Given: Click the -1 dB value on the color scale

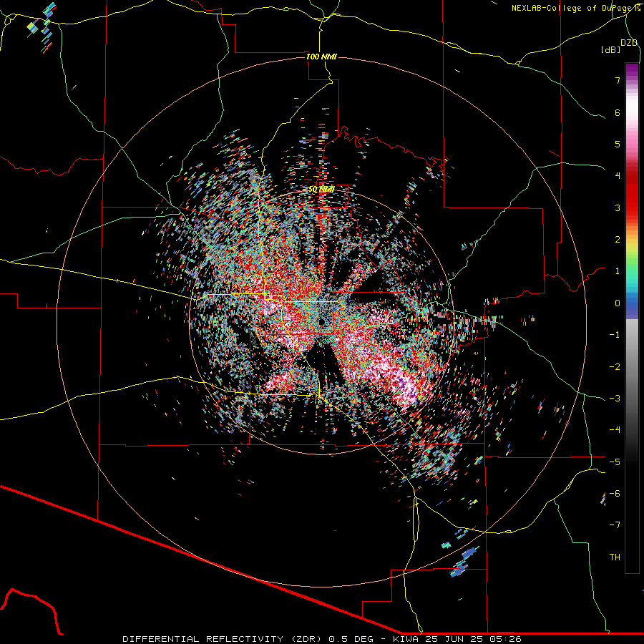Looking at the screenshot, I should pyautogui.click(x=615, y=335).
